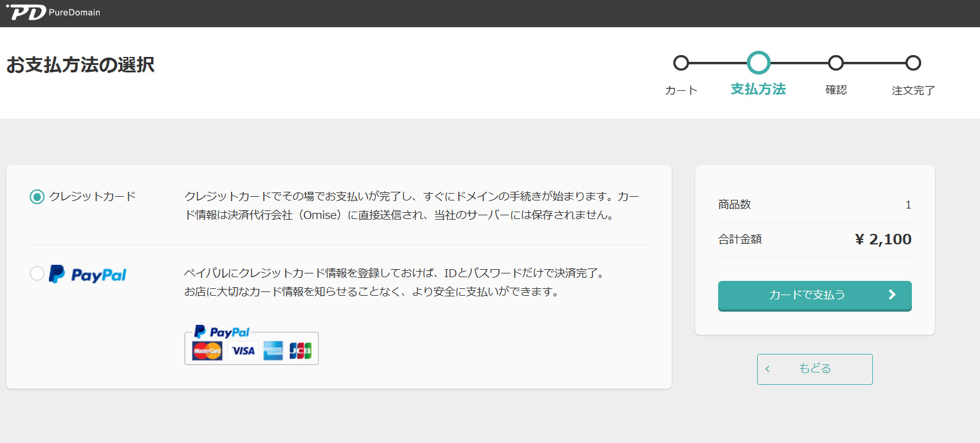Click the PayPal description text paragraph
Image resolution: width=980 pixels, height=443 pixels.
pyautogui.click(x=394, y=282)
